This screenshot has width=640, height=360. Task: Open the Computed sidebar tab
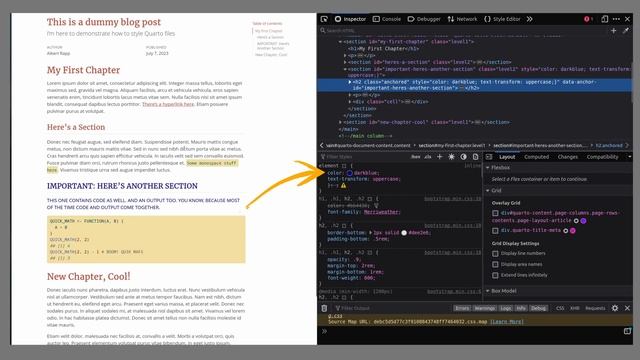(x=537, y=157)
